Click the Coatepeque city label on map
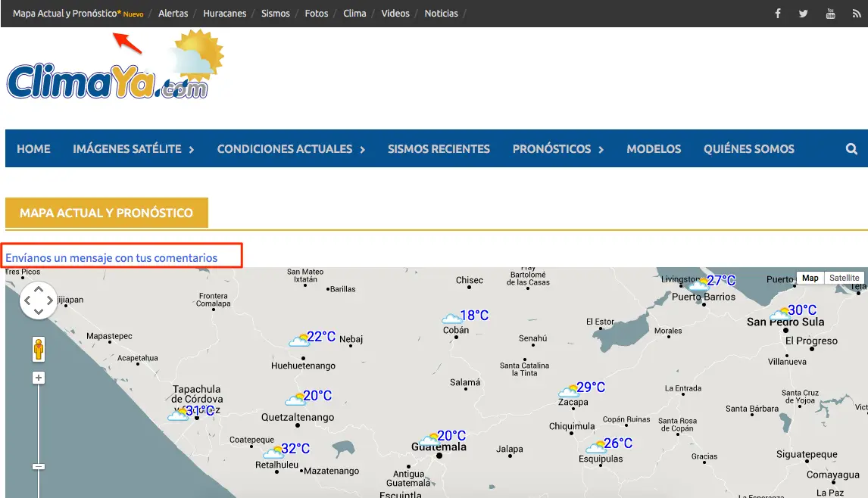Viewport: 868px width, 498px height. tap(252, 440)
